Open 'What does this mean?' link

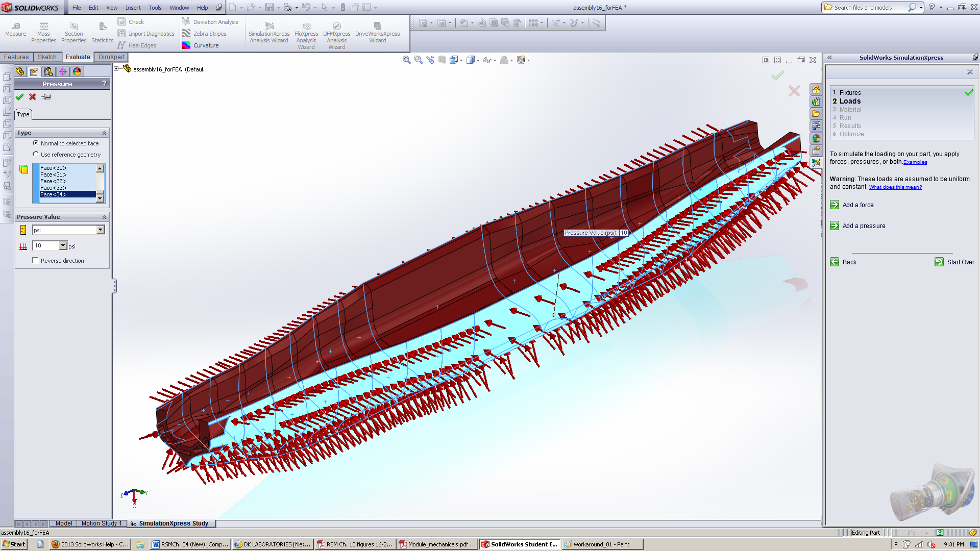click(x=895, y=187)
